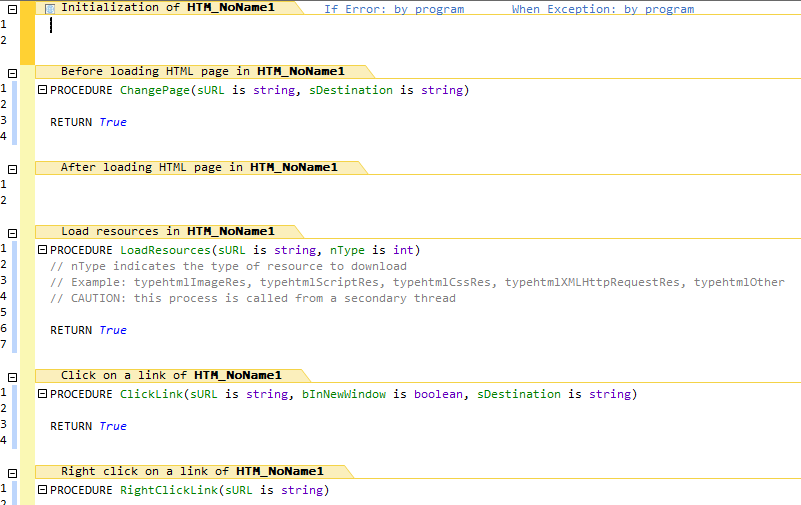The width and height of the screenshot is (801, 505).
Task: Fold the ChangePage procedure code block
Action: [42, 90]
